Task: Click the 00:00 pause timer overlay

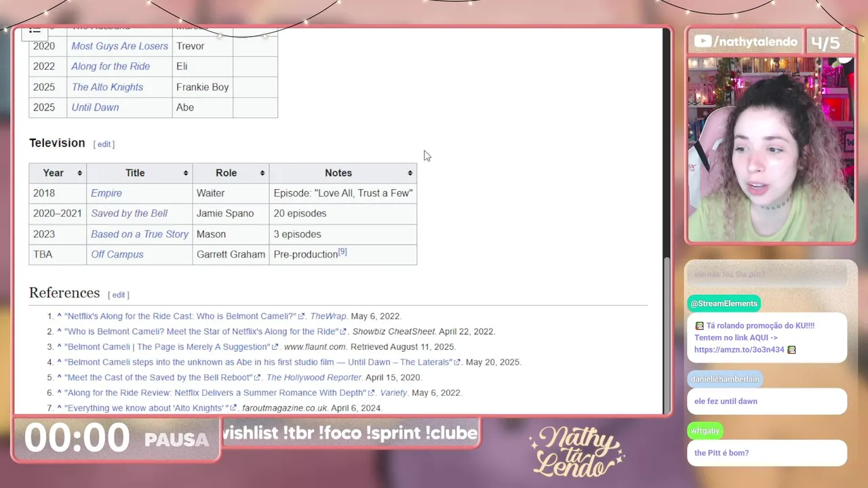Action: point(77,438)
